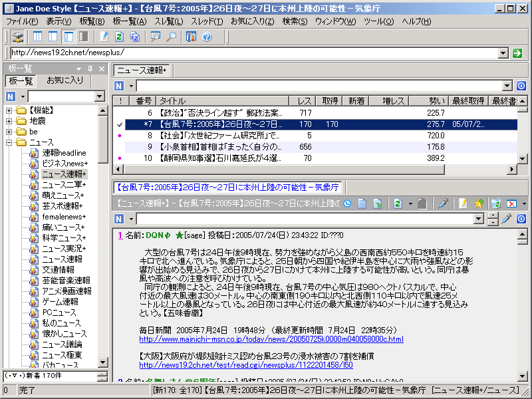
Task: Click the write reply notepad icon
Action: (x=462, y=203)
